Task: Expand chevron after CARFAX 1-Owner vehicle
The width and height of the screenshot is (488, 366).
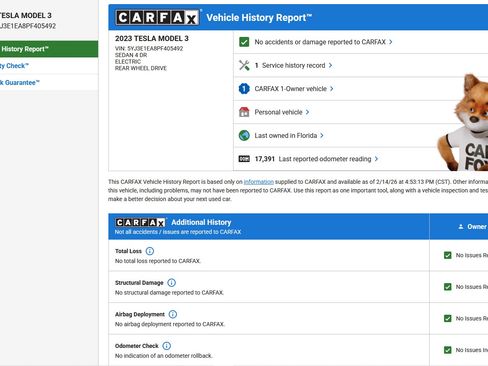Action: (x=332, y=89)
